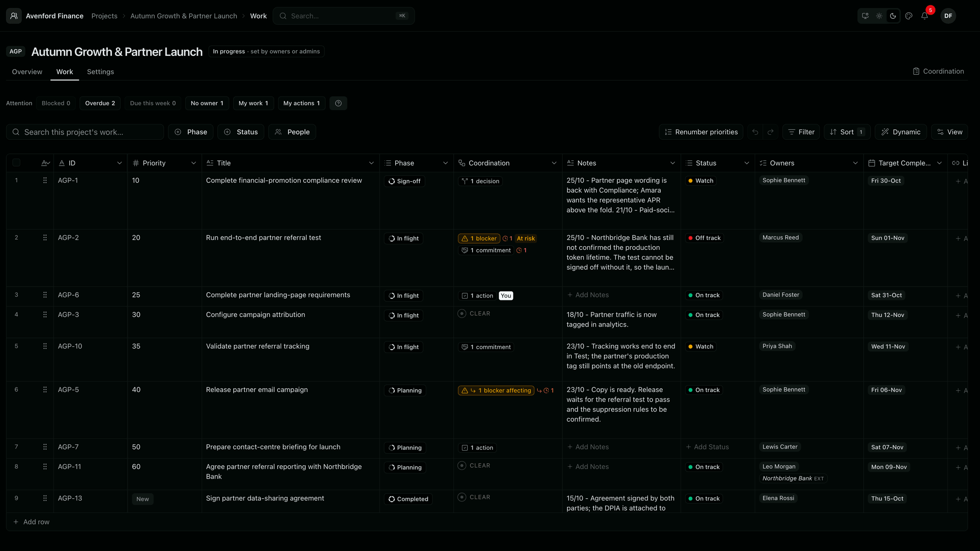Redo the last change

coord(771,132)
